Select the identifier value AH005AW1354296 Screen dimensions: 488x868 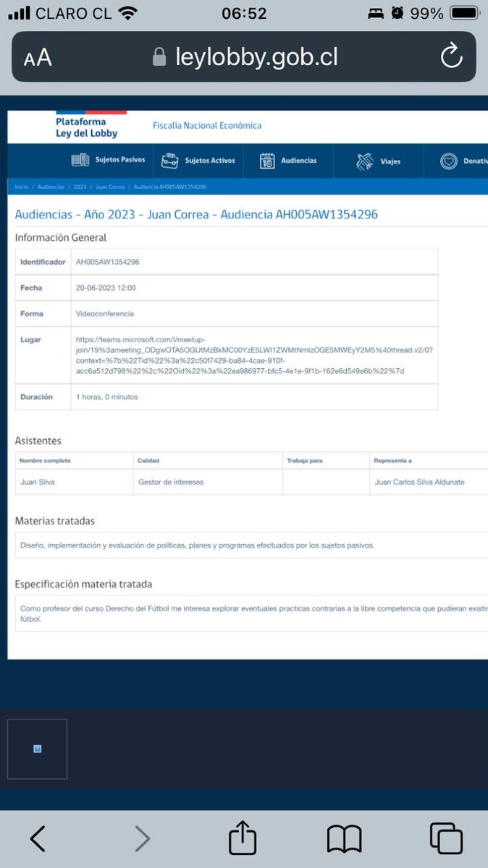tap(107, 262)
